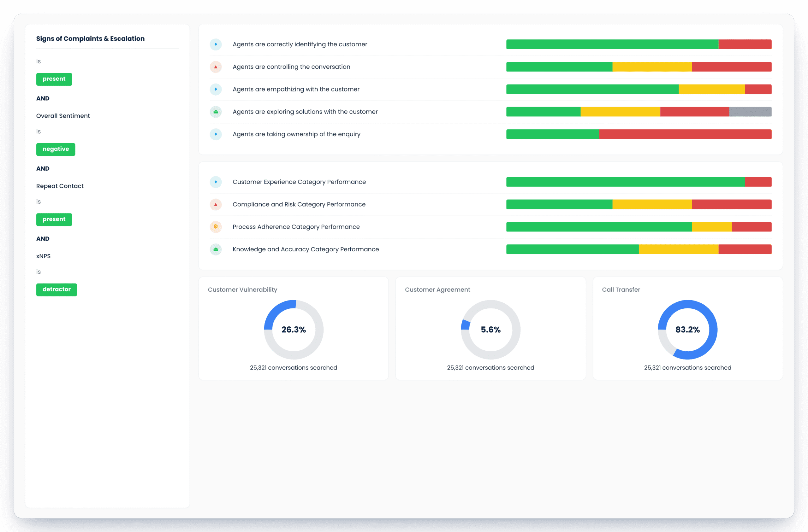The width and height of the screenshot is (808, 532).
Task: Open 'Compliance and Risk Category Performance' row
Action: pyautogui.click(x=490, y=204)
